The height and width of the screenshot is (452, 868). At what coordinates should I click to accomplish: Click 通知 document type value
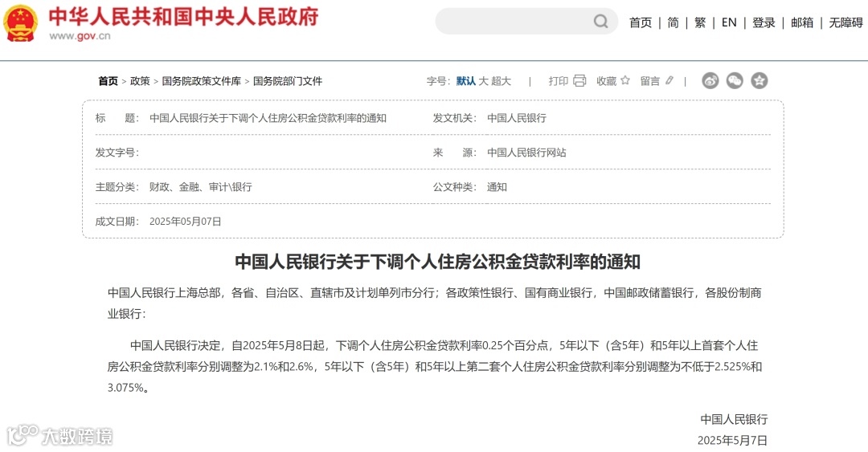pyautogui.click(x=497, y=187)
